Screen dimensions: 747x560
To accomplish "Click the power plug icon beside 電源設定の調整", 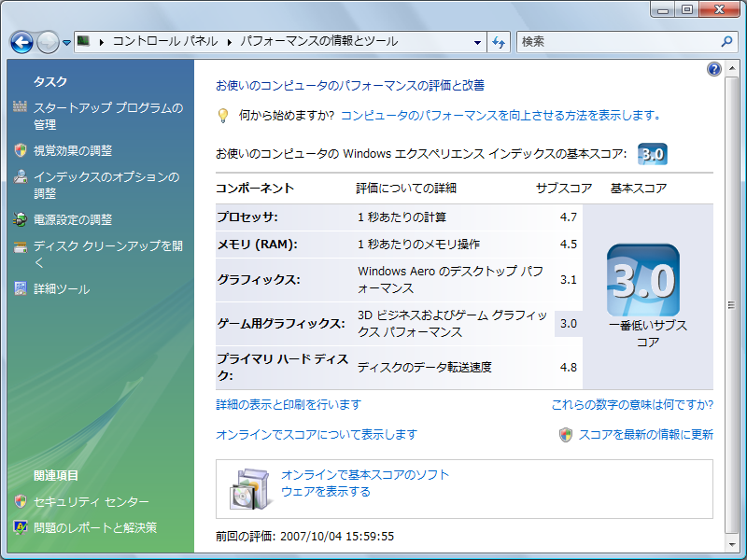I will (x=20, y=219).
